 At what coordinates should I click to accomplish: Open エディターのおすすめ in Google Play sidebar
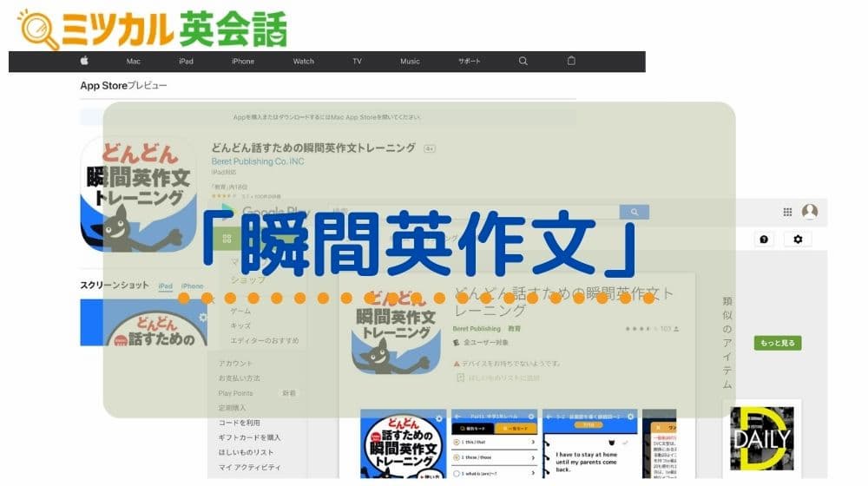point(265,340)
